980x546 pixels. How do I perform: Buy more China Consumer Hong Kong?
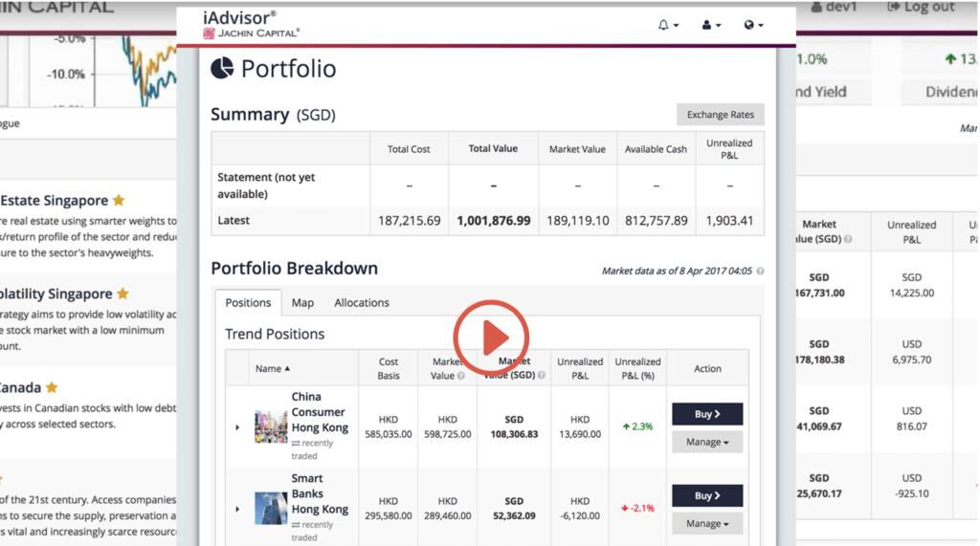(x=707, y=413)
